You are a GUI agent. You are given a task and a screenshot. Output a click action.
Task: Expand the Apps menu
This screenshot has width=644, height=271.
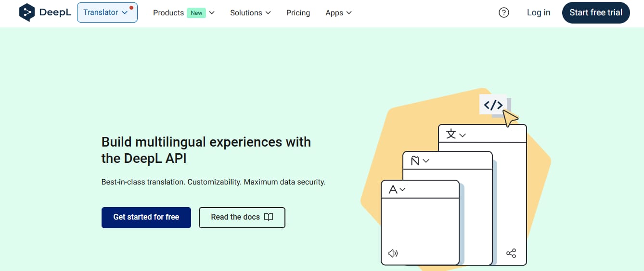338,13
